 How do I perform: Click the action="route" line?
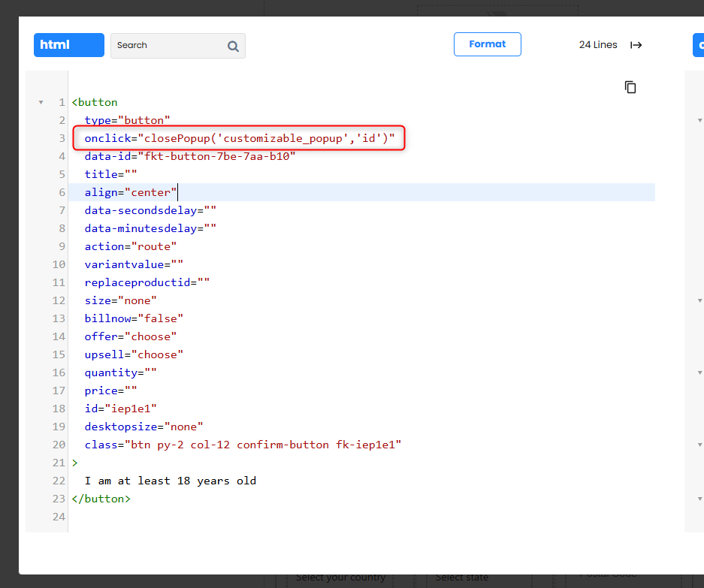click(x=131, y=246)
